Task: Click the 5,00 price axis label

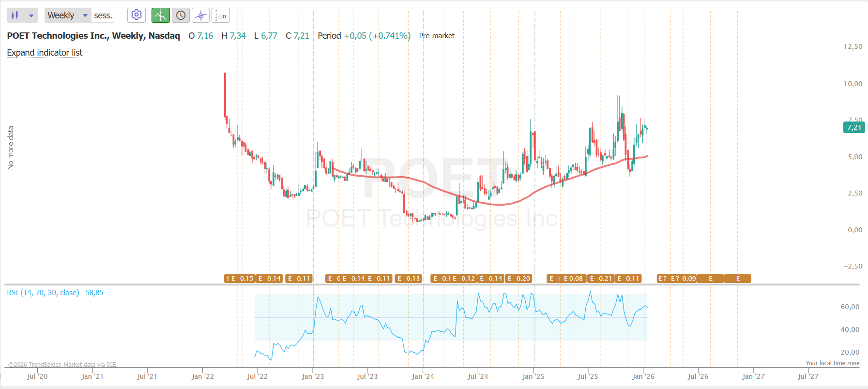Action: (855, 157)
